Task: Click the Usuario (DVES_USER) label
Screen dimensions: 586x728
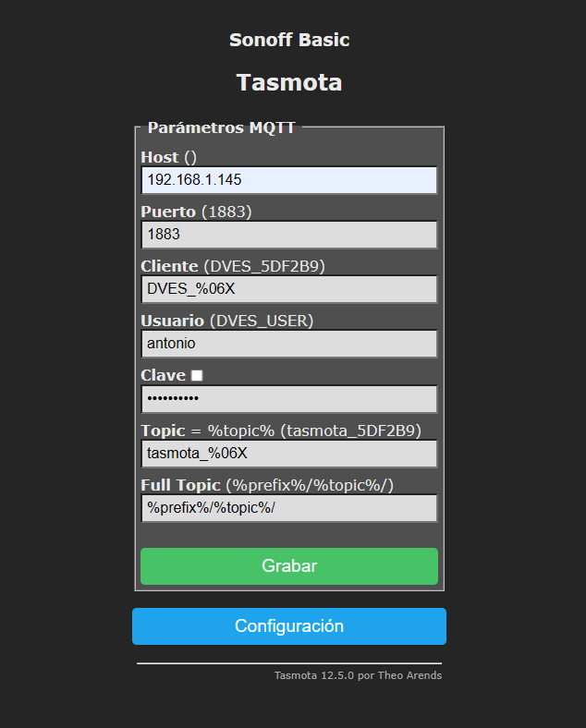Action: (226, 322)
